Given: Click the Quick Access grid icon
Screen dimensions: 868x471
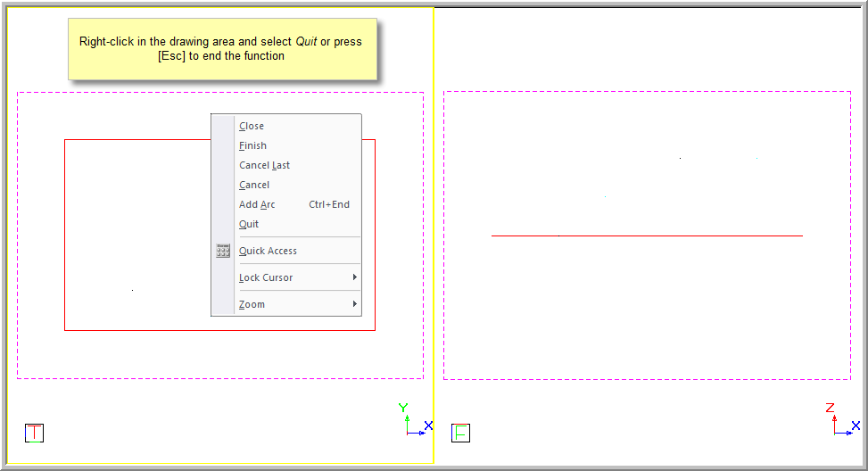Looking at the screenshot, I should click(x=223, y=252).
